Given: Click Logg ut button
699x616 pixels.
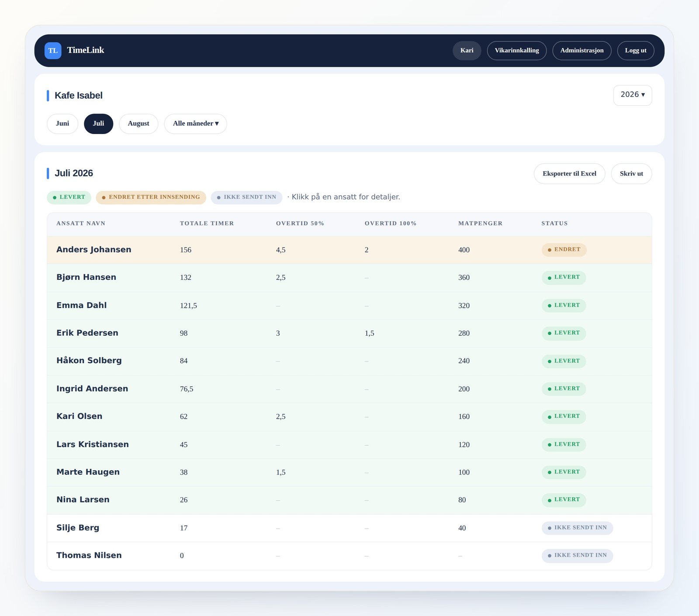Looking at the screenshot, I should tap(636, 51).
